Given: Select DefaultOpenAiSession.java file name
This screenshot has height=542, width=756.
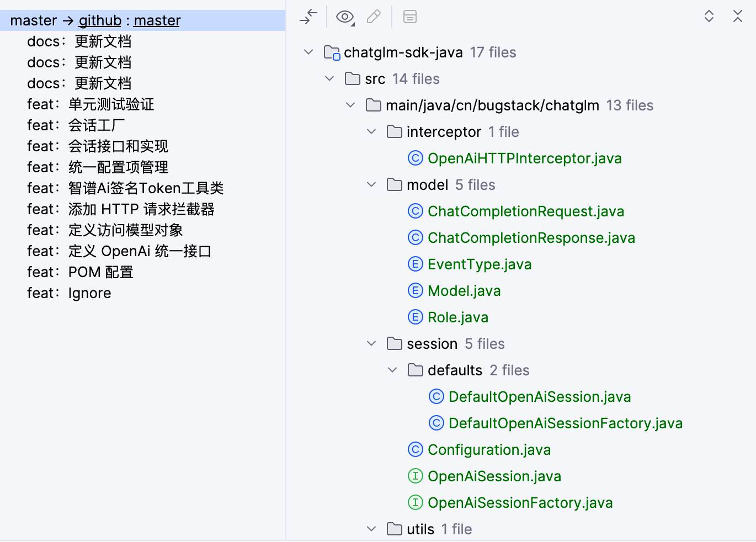Looking at the screenshot, I should coord(540,397).
